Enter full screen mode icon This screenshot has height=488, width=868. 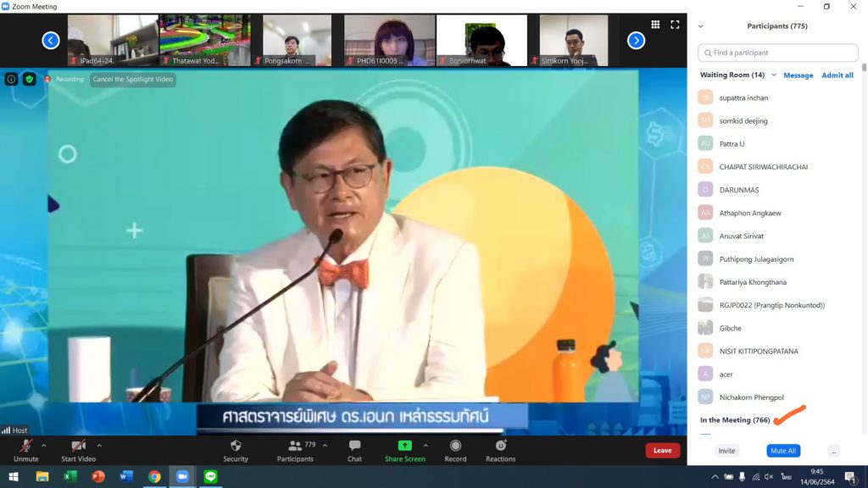[x=675, y=25]
